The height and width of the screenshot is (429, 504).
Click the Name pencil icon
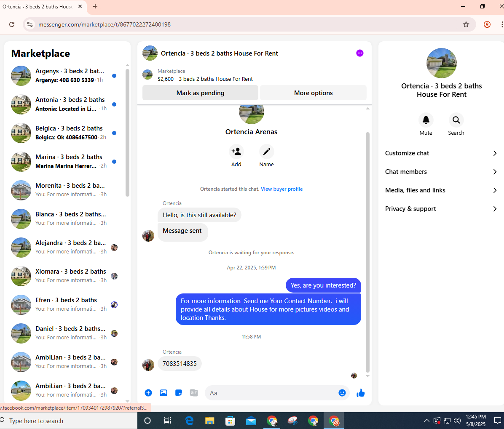[266, 152]
